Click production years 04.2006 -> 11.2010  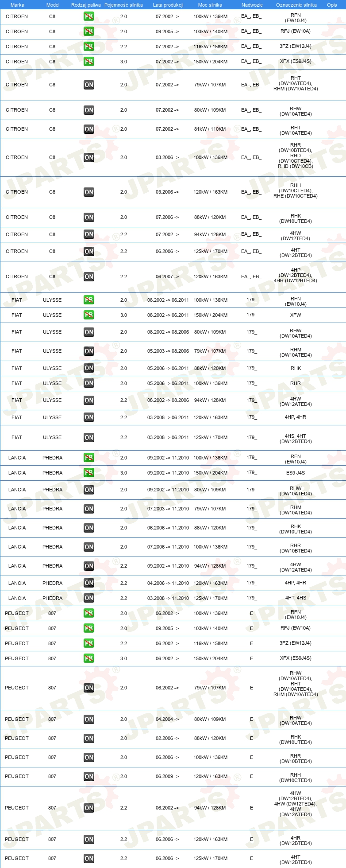(x=168, y=583)
